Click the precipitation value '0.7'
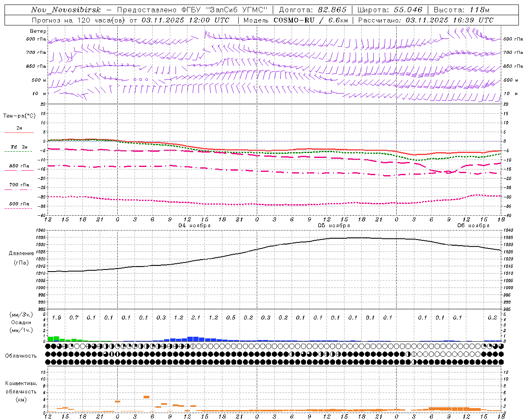 tap(74, 317)
